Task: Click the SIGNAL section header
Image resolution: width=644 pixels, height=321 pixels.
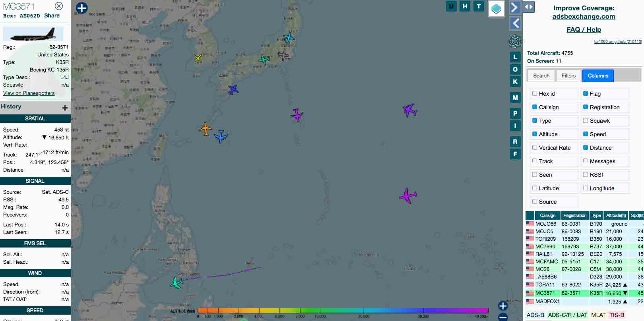Action: point(35,181)
